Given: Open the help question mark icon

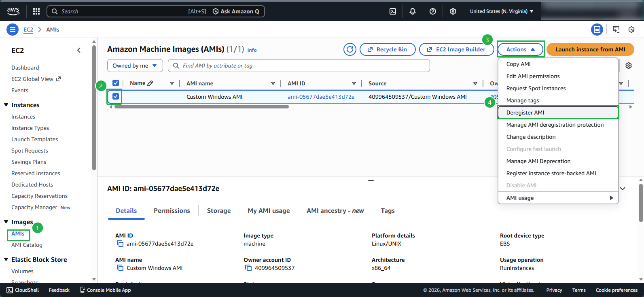Looking at the screenshot, I should [x=432, y=11].
